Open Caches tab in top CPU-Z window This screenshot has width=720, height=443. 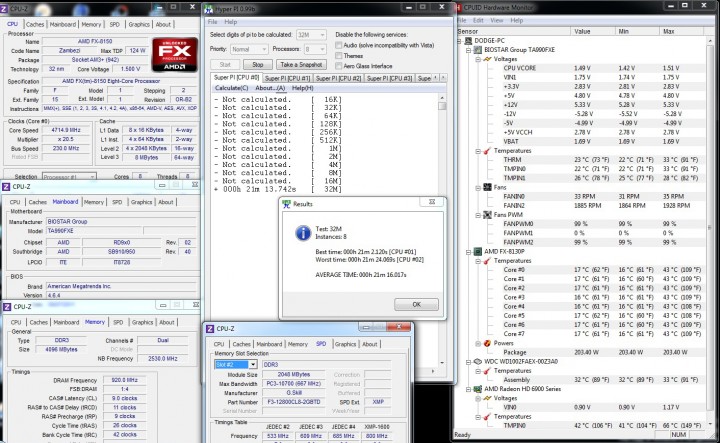pos(35,24)
